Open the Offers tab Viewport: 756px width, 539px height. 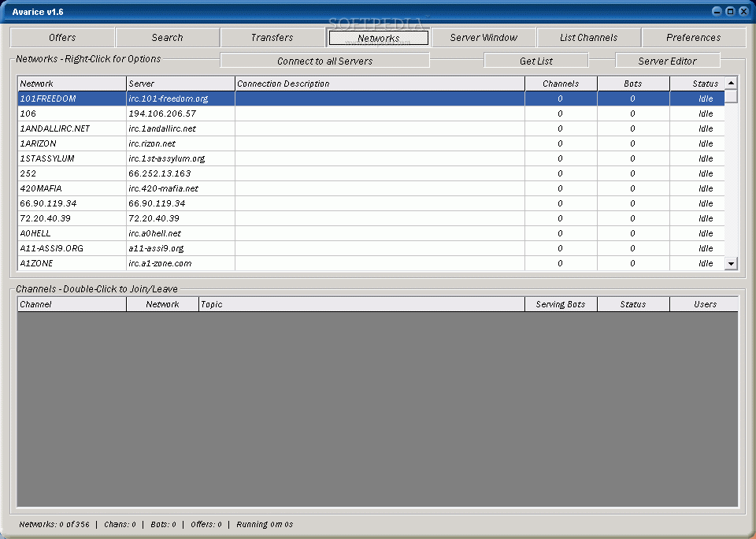[62, 38]
